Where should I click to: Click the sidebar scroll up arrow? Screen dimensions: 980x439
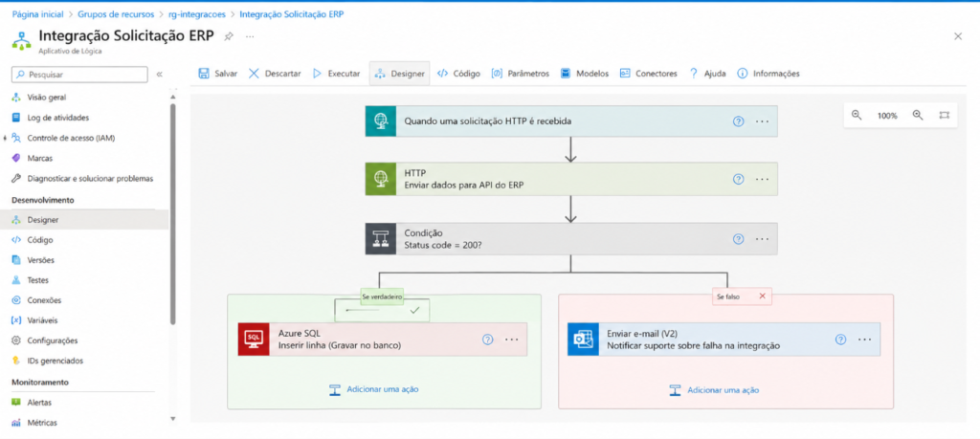[x=173, y=98]
